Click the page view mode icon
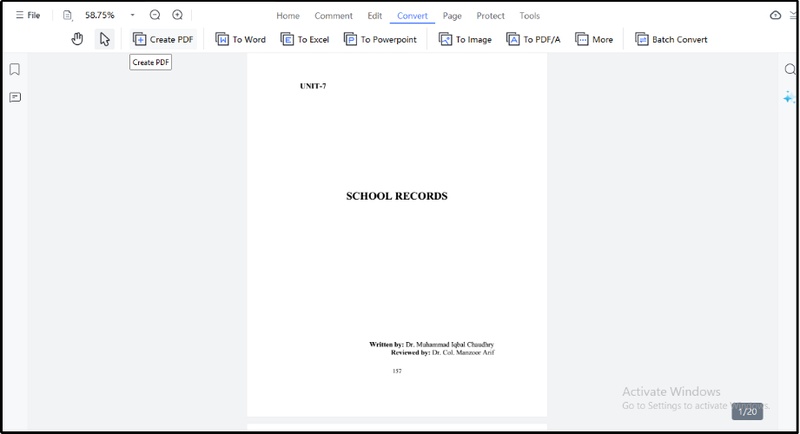Screen dimensions: 800x434 67,15
